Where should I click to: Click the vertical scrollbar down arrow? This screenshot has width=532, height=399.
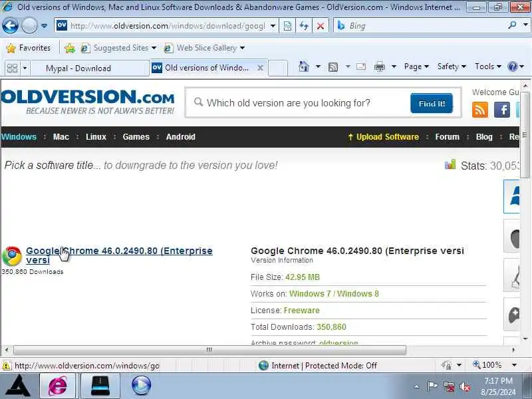click(x=525, y=338)
